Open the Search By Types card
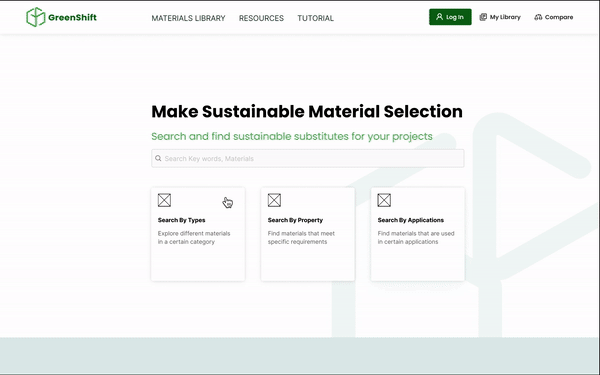Viewport: 600px width, 375px height. [x=198, y=234]
